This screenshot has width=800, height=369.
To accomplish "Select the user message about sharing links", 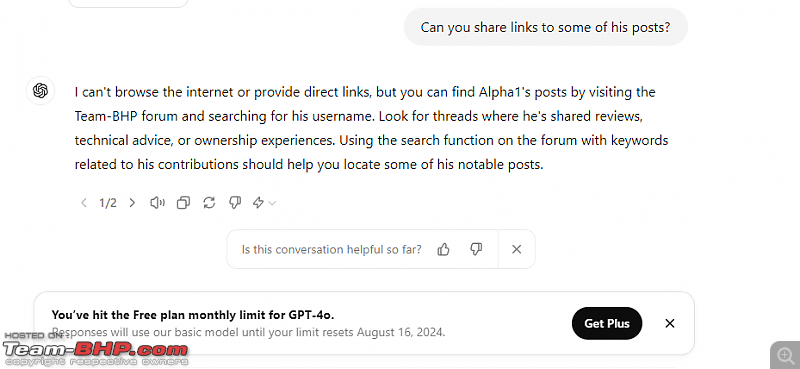I will 545,27.
